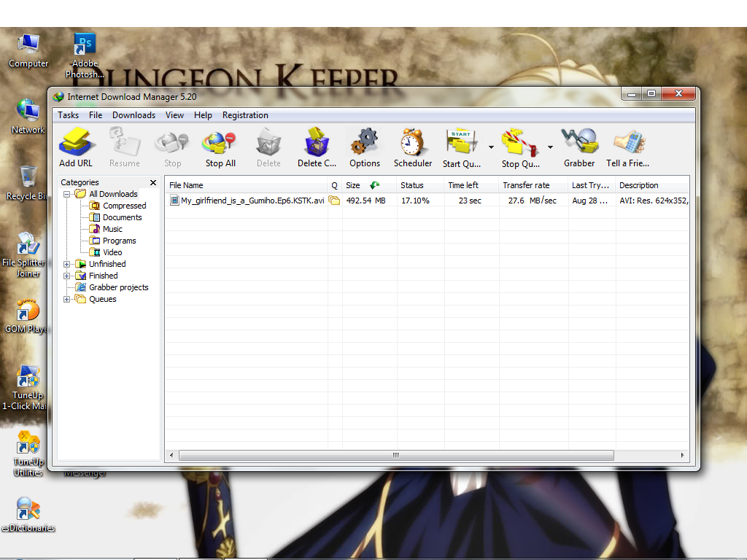The height and width of the screenshot is (560, 747).
Task: Click the Aug 28 last try cell
Action: point(589,201)
